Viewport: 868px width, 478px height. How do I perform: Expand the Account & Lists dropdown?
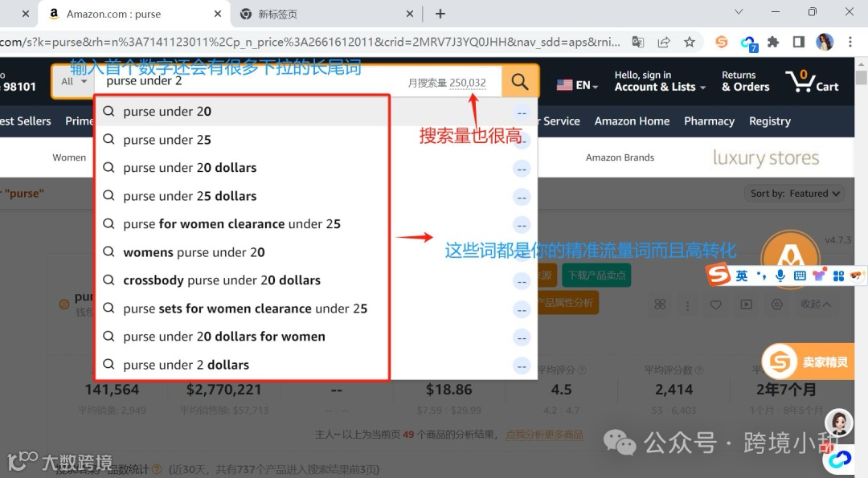tap(660, 81)
